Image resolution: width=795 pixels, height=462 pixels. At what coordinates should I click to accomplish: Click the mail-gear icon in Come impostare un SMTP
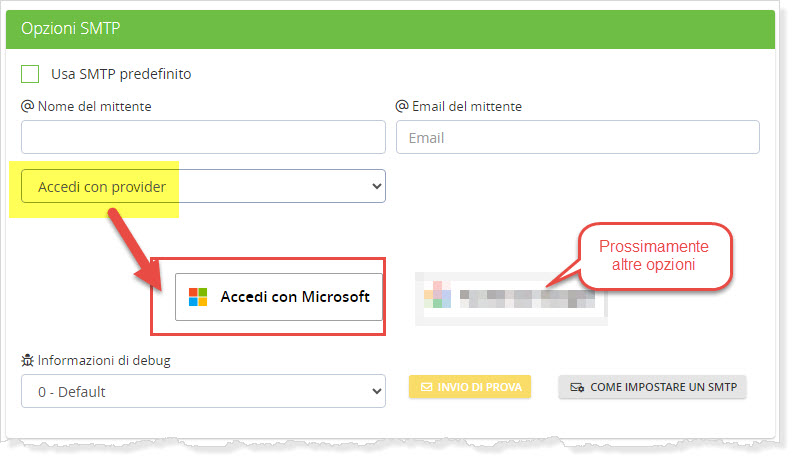(x=577, y=387)
